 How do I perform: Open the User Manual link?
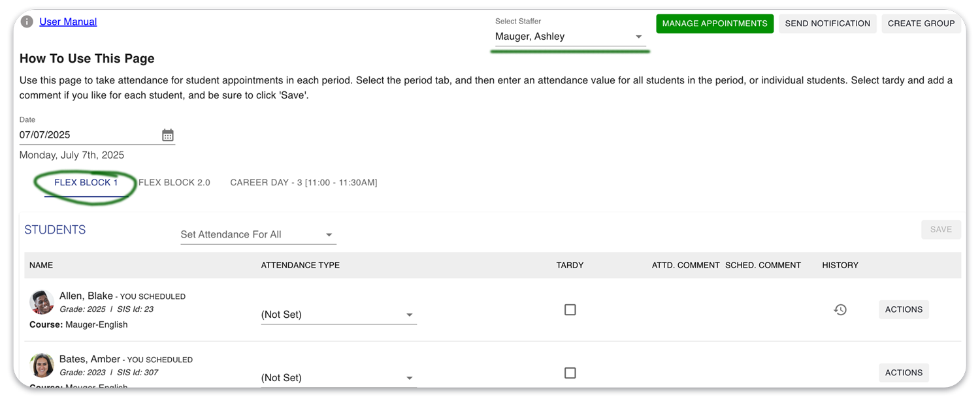click(68, 22)
